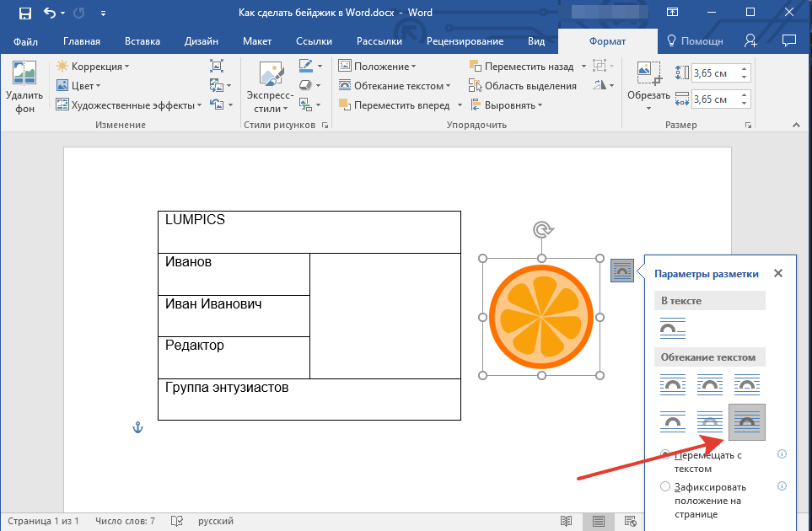Open the comments speech bubble icon
The width and height of the screenshot is (812, 531).
click(788, 41)
